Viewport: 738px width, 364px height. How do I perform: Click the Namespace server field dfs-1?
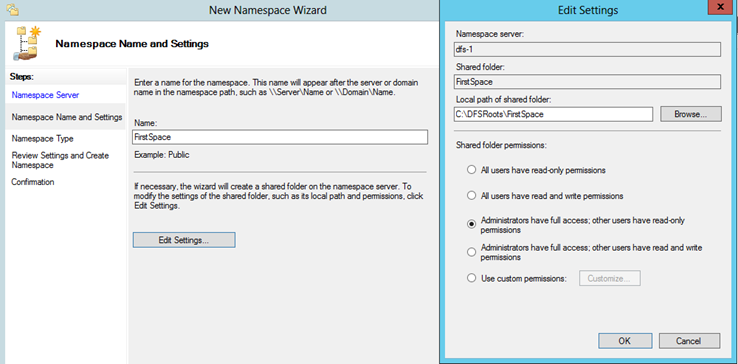coord(587,49)
